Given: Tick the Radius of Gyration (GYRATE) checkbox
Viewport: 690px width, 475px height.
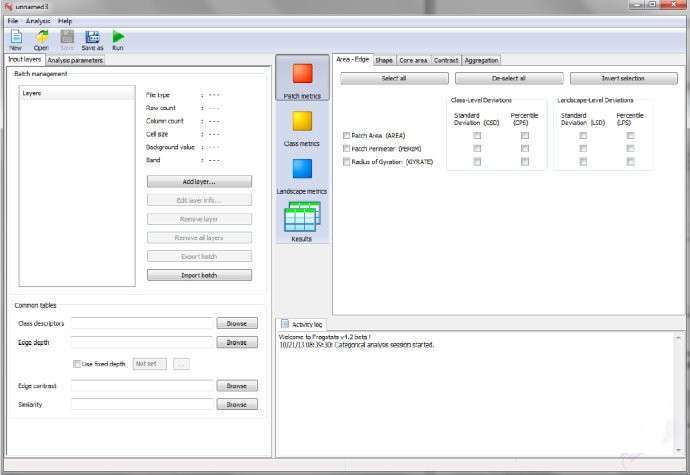Looking at the screenshot, I should (346, 162).
